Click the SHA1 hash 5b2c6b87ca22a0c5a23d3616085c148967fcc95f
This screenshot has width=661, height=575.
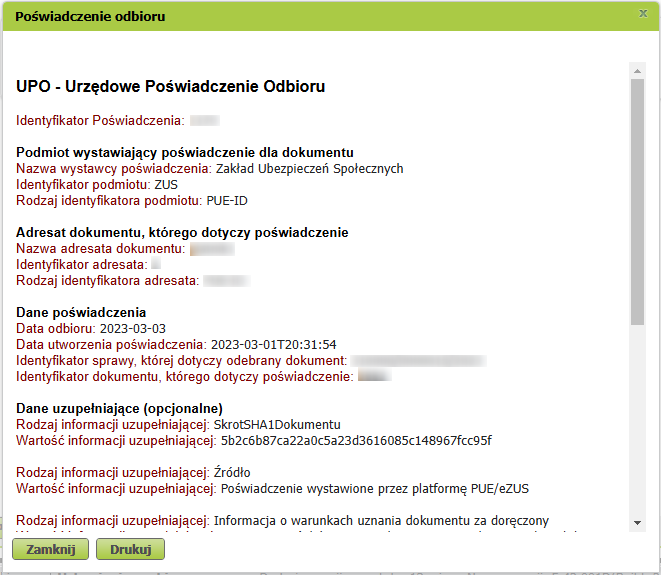tap(356, 441)
